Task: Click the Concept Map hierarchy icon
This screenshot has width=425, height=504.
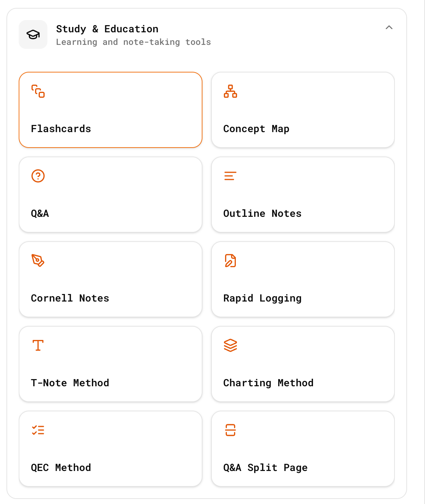Action: point(230,92)
